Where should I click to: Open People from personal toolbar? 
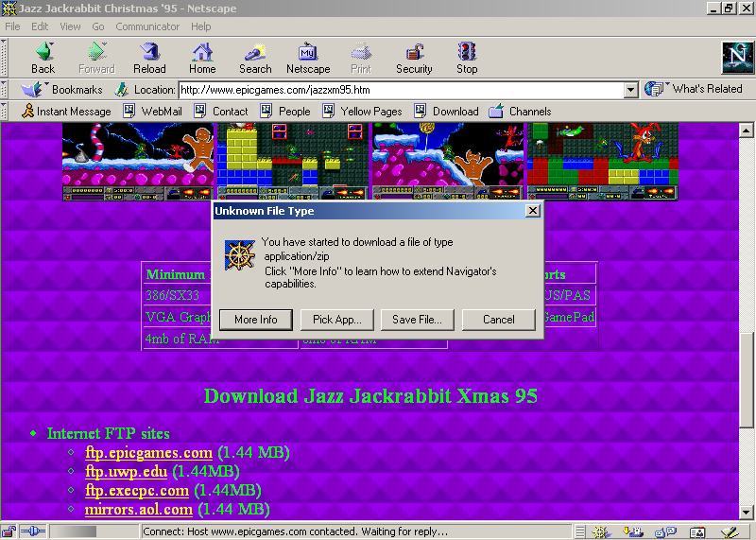[285, 112]
